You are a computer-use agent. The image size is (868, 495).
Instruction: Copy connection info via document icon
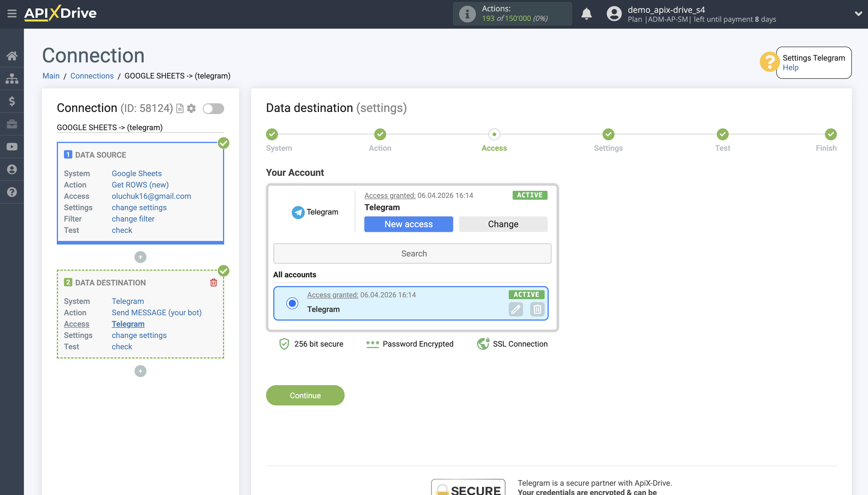tap(180, 108)
